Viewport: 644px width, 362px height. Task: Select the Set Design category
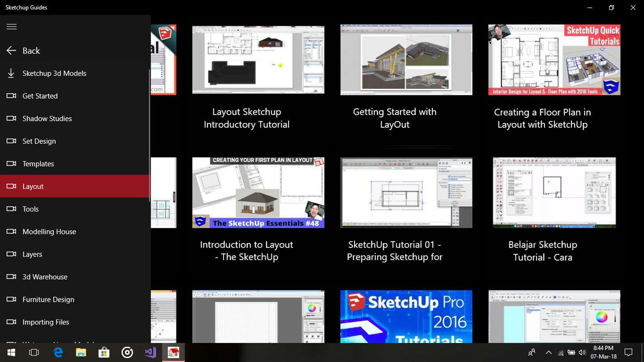point(75,141)
